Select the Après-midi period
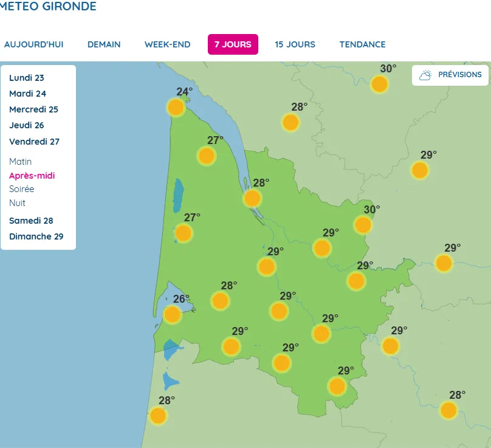This screenshot has width=491, height=448. pyautogui.click(x=32, y=176)
